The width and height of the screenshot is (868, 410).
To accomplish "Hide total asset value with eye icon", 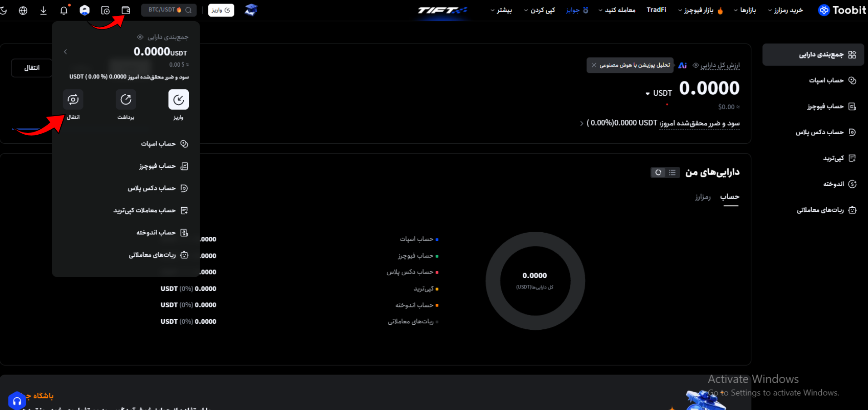I will 696,65.
